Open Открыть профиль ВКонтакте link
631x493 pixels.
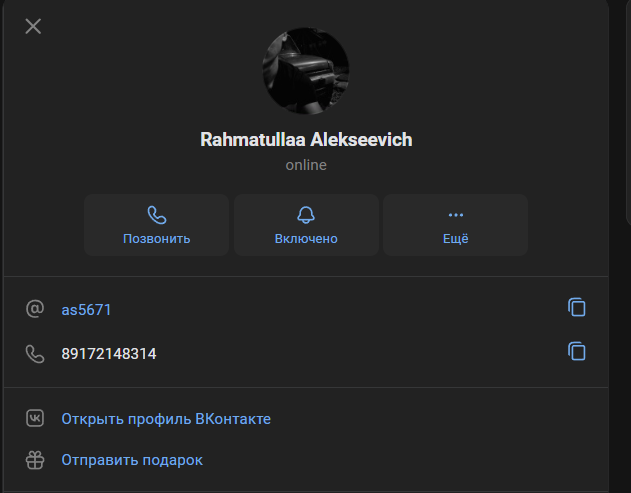tap(166, 419)
